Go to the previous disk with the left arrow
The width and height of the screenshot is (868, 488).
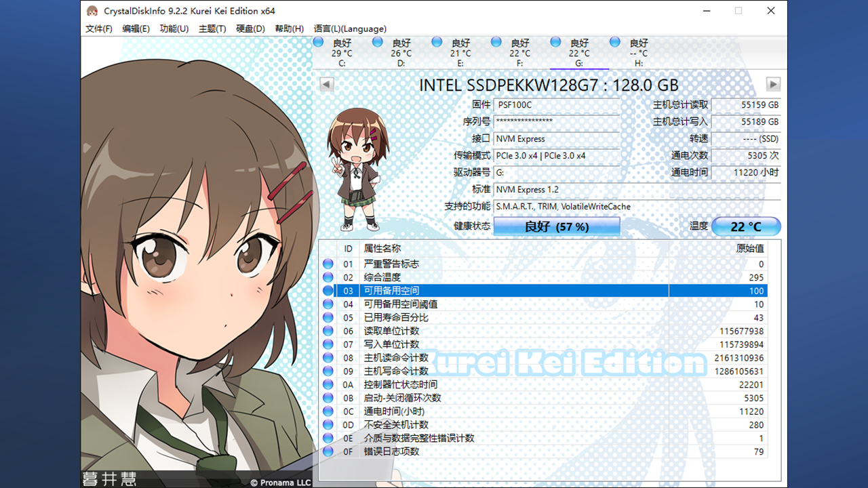pos(326,85)
